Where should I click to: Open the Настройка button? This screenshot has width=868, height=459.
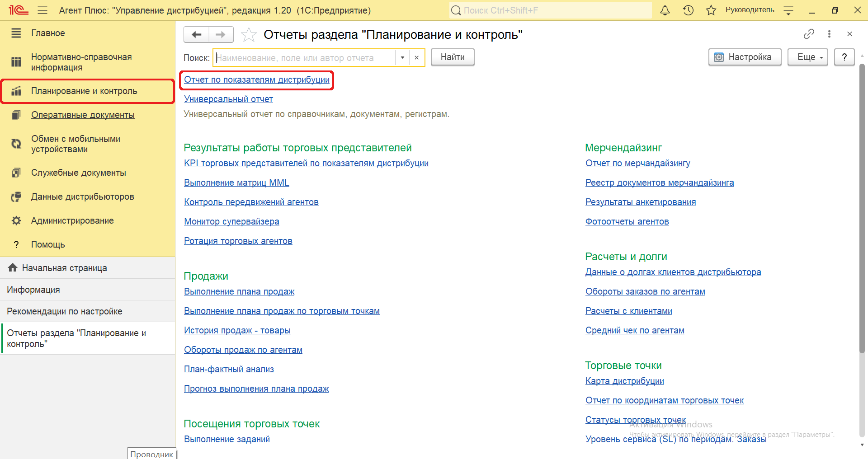(x=745, y=57)
